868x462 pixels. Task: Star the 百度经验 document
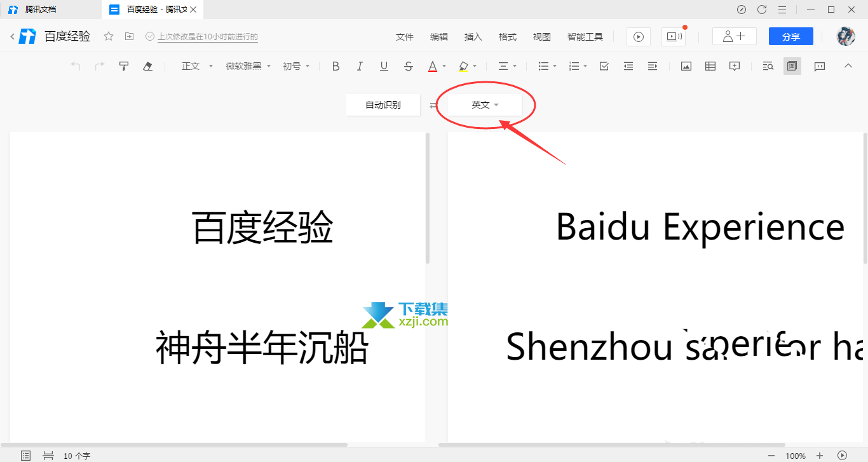tap(109, 37)
